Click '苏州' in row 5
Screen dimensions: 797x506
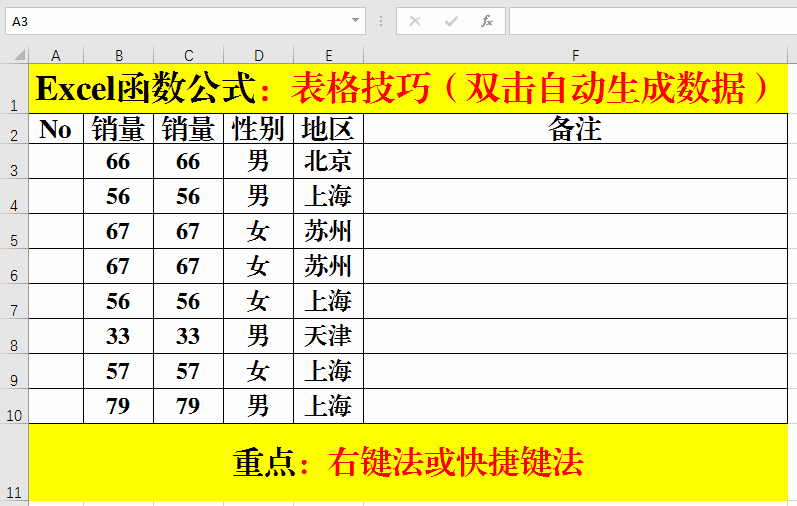329,231
